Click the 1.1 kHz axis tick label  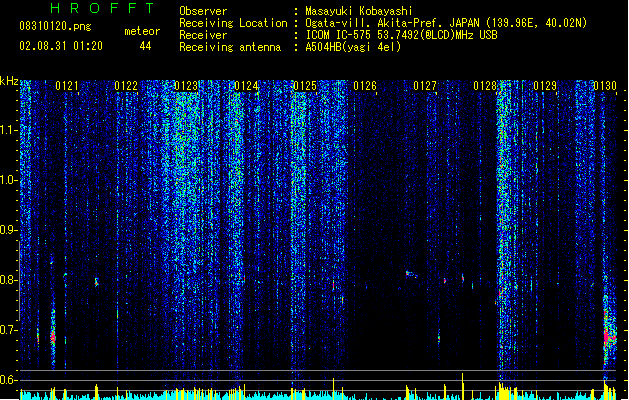click(x=9, y=130)
